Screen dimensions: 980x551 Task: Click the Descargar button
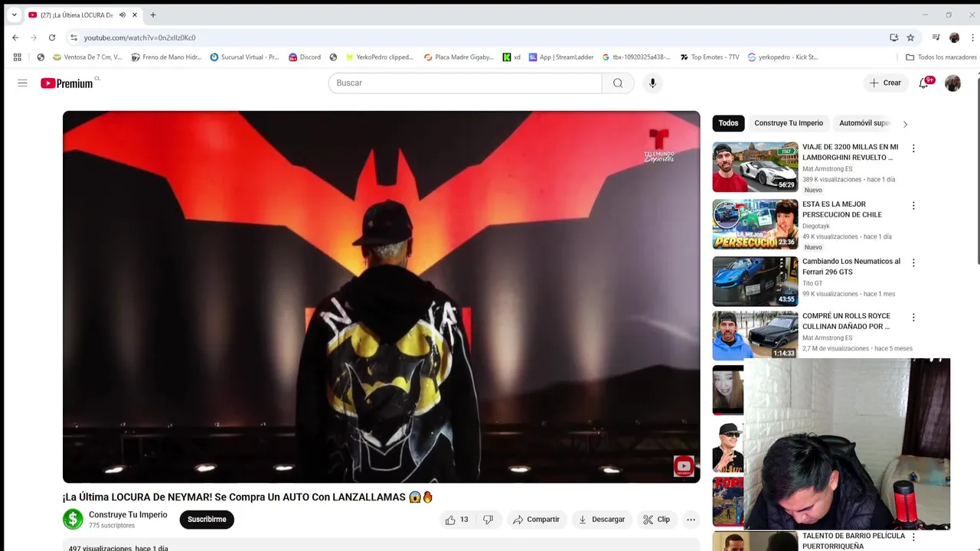coord(601,520)
